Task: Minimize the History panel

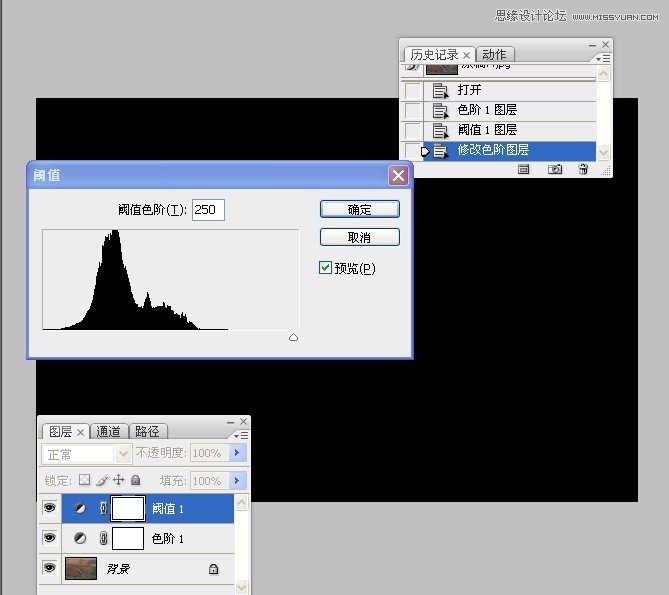Action: 592,45
